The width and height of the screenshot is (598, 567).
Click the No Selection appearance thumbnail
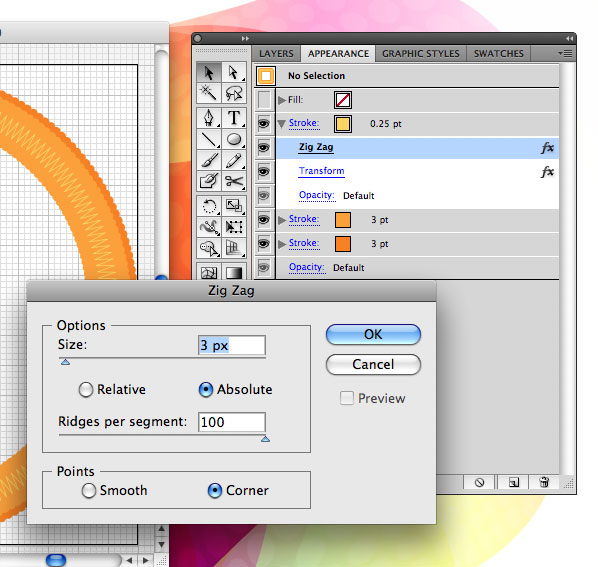click(265, 75)
